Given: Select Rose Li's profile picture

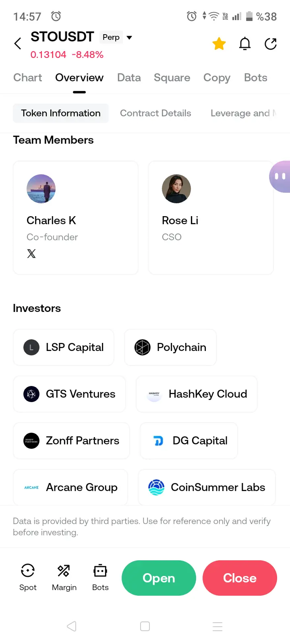Looking at the screenshot, I should [176, 189].
